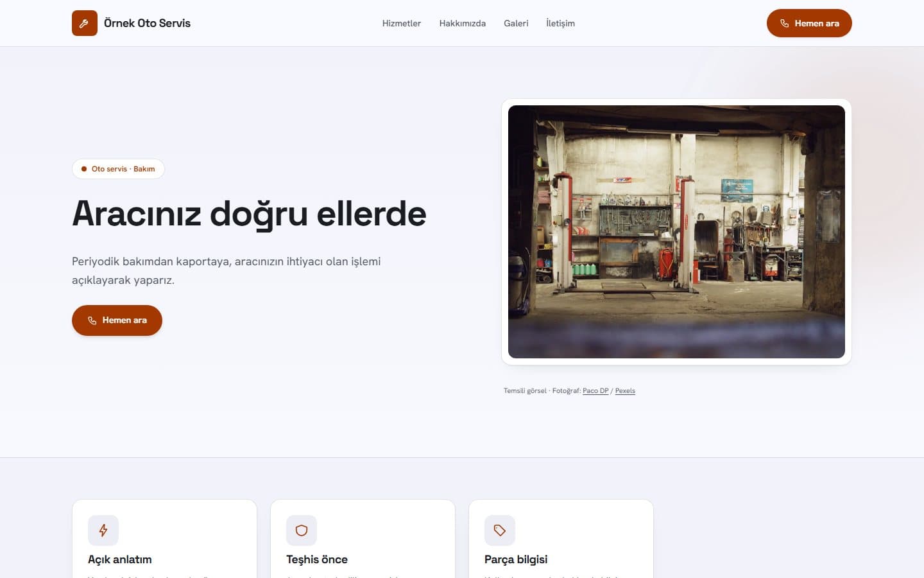Select Galeri in the navigation bar
924x578 pixels.
(x=516, y=23)
